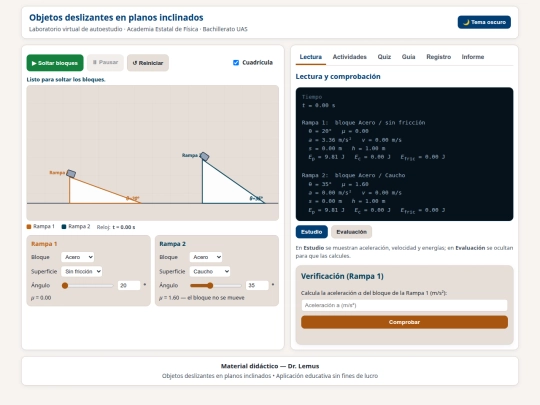This screenshot has height=405, width=540.
Task: Reset the simulation with Reiniciar
Action: point(148,63)
